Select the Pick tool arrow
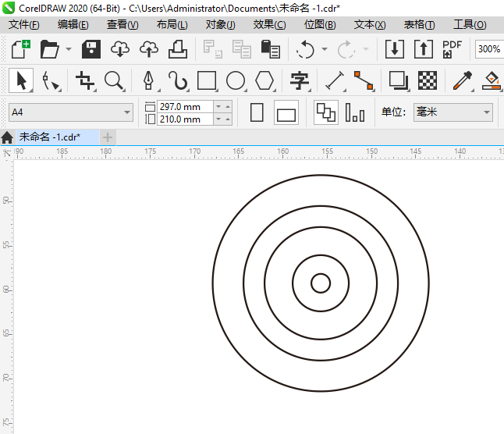The width and height of the screenshot is (504, 434). point(23,80)
